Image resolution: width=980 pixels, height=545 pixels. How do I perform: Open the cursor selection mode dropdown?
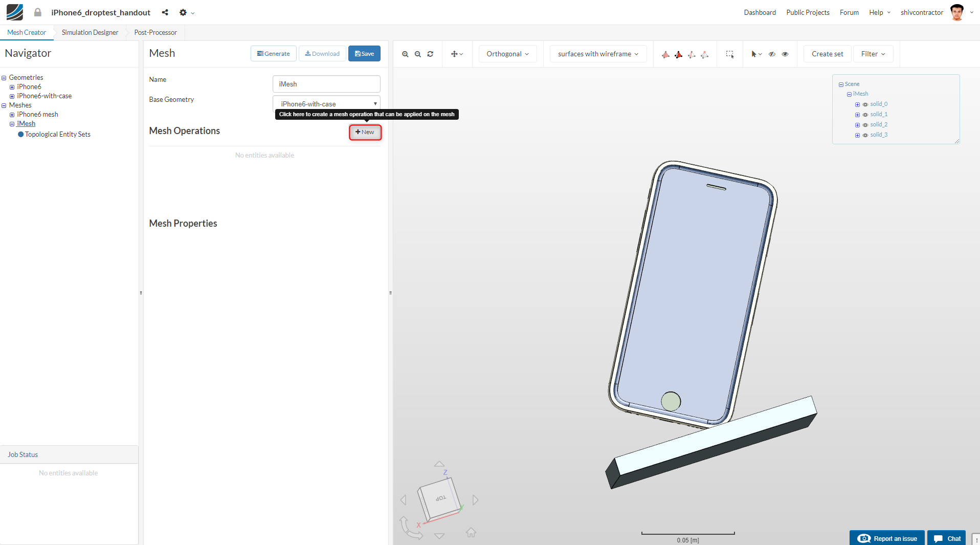coord(756,54)
